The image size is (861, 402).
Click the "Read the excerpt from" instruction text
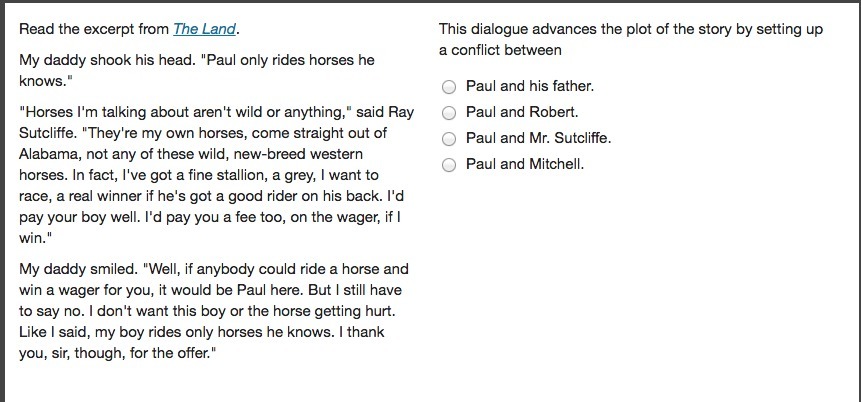point(94,29)
